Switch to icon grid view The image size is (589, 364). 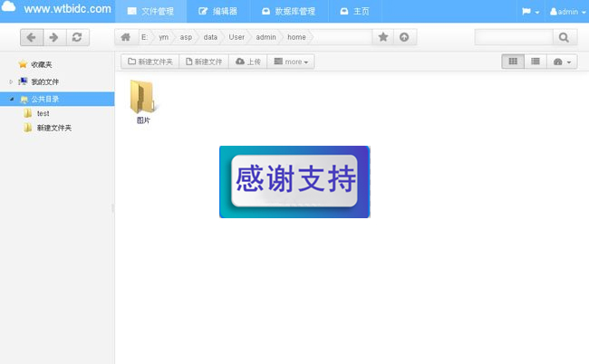[513, 62]
